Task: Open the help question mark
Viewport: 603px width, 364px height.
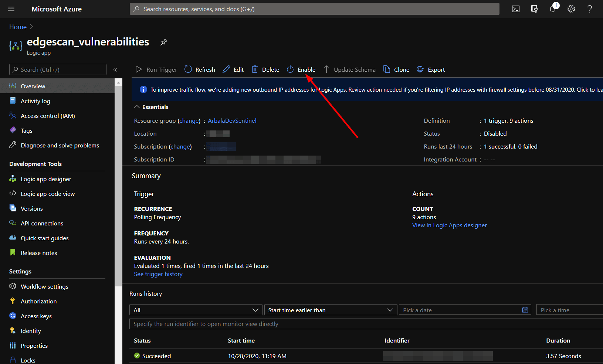Action: click(x=590, y=9)
